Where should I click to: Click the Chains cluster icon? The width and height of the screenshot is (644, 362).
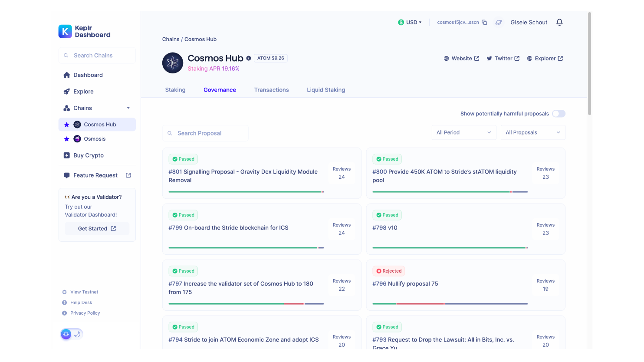(67, 108)
